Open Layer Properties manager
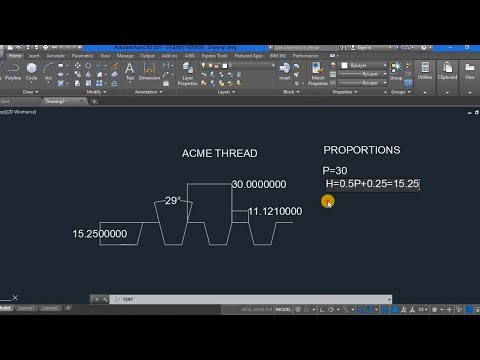This screenshot has width=480, height=360. click(188, 74)
